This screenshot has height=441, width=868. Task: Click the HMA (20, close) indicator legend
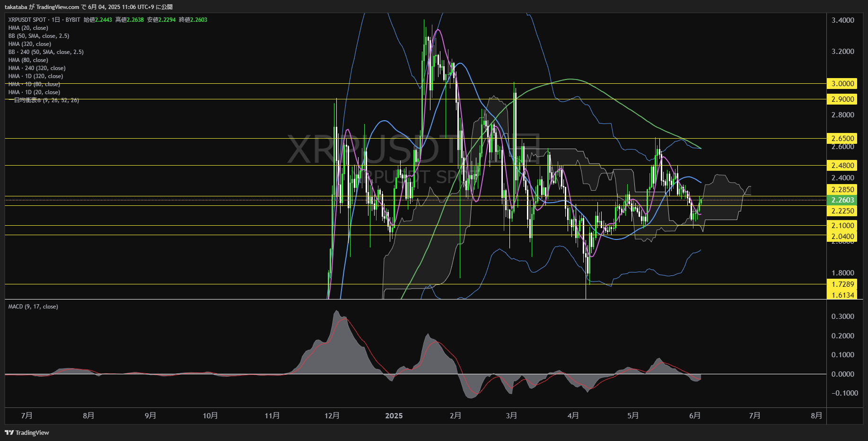tap(28, 28)
